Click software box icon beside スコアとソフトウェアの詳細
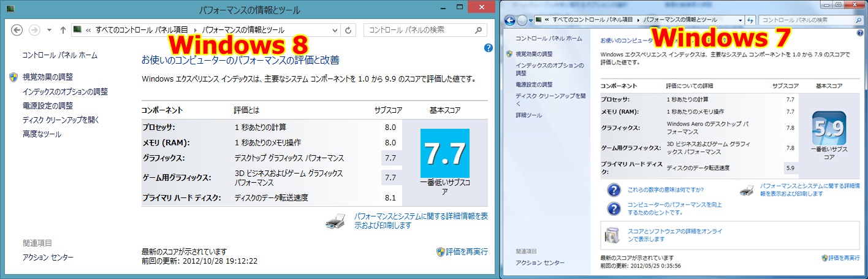This screenshot has height=279, width=868. point(614,235)
